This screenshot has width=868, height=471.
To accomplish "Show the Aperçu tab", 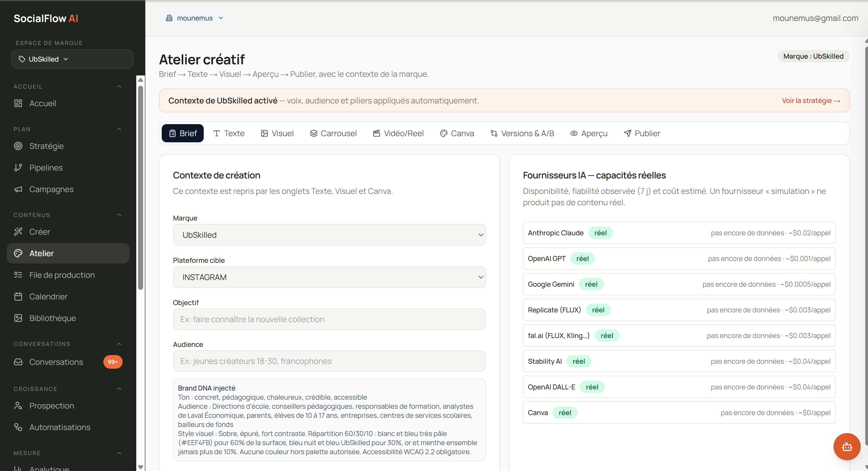I will pyautogui.click(x=589, y=133).
